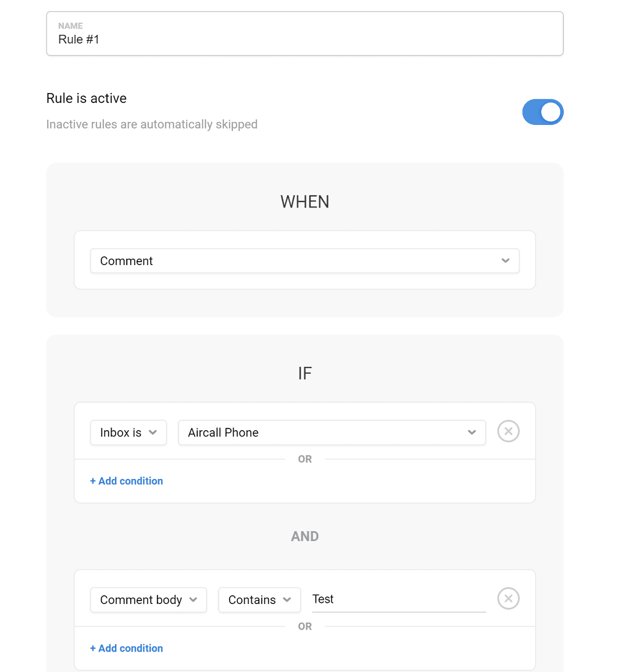
Task: Disable the Rule is active switch
Action: point(543,112)
